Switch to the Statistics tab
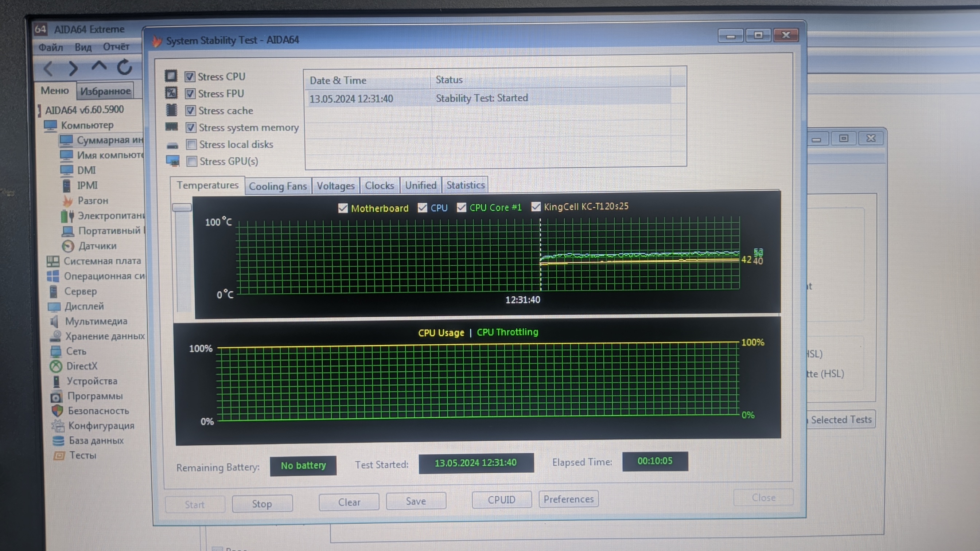The width and height of the screenshot is (980, 551). point(465,185)
